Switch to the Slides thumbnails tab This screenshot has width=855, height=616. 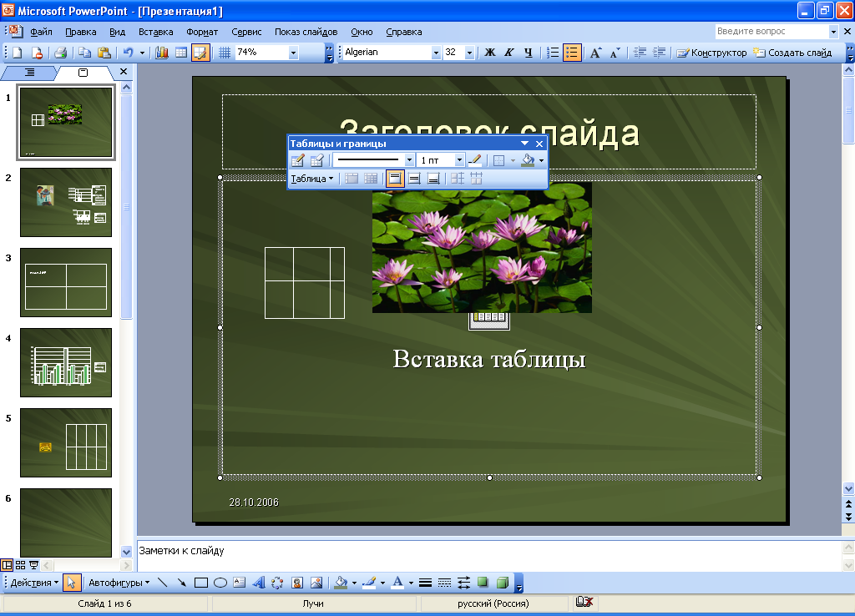pos(83,72)
